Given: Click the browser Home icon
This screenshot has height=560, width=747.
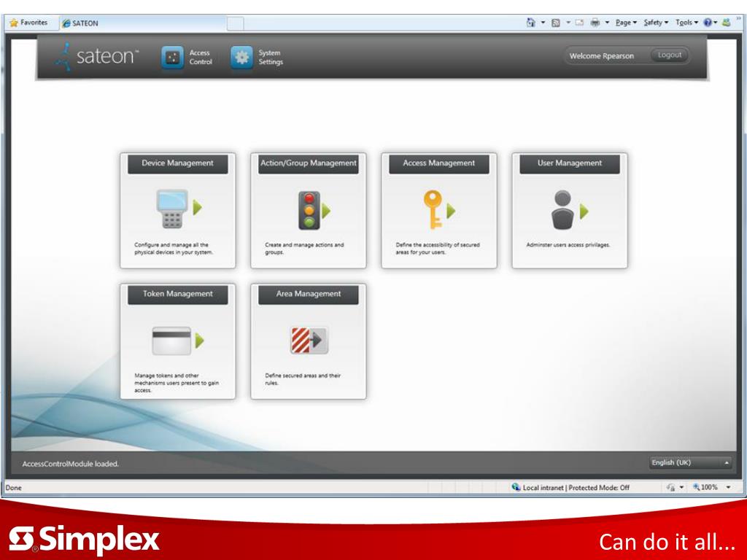Looking at the screenshot, I should (x=531, y=23).
